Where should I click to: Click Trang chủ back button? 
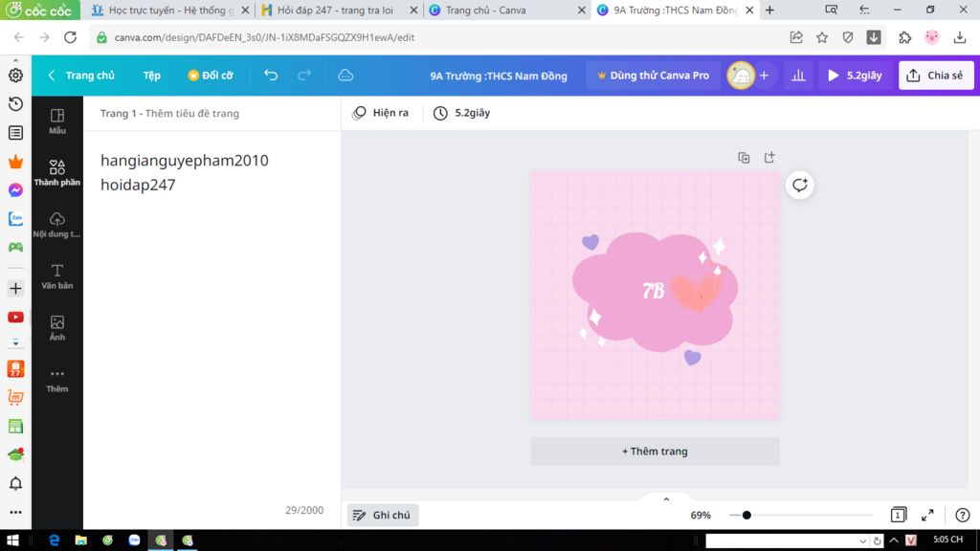click(x=81, y=76)
